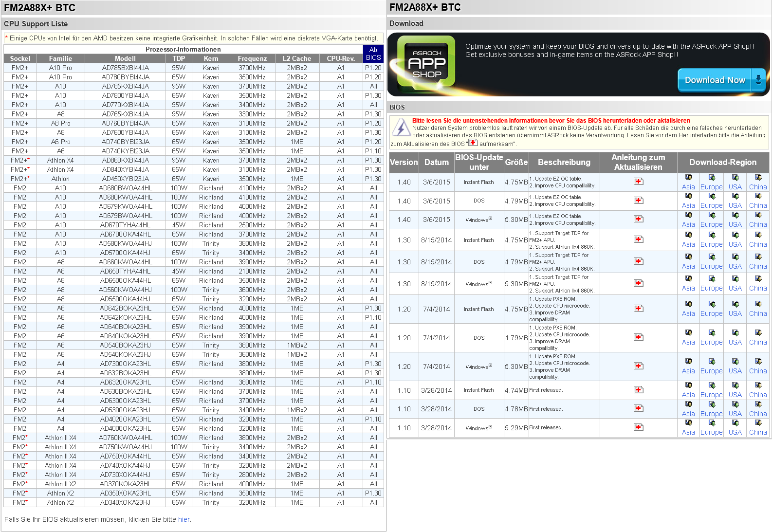The image size is (772, 532).
Task: Click the download icon above China for 1.30 Instant Flash
Action: click(758, 235)
